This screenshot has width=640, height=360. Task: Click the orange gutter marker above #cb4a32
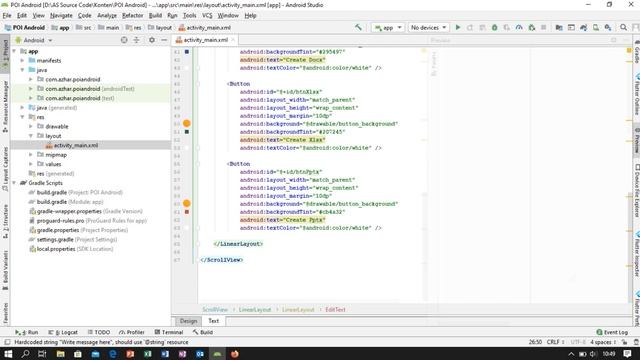coord(187,203)
